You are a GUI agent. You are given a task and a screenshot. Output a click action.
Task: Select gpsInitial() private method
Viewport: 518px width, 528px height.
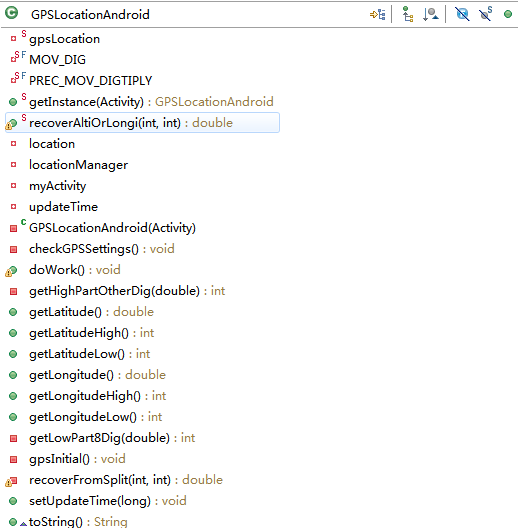click(77, 459)
